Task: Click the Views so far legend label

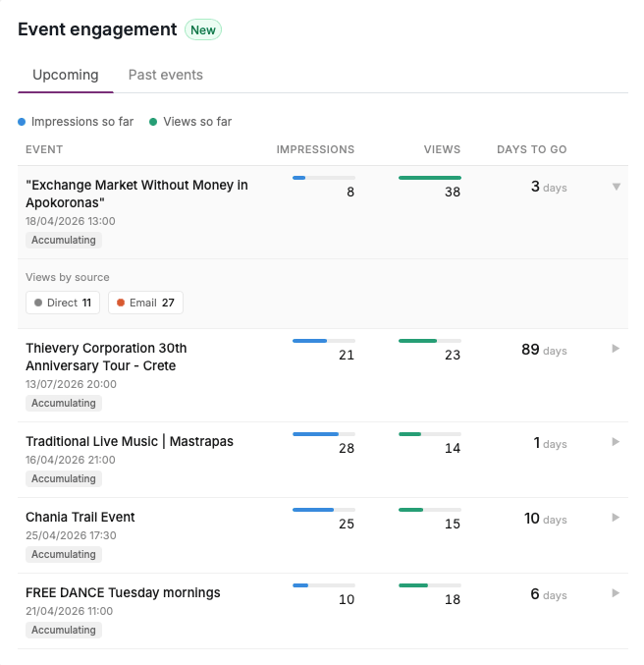Action: (x=197, y=122)
